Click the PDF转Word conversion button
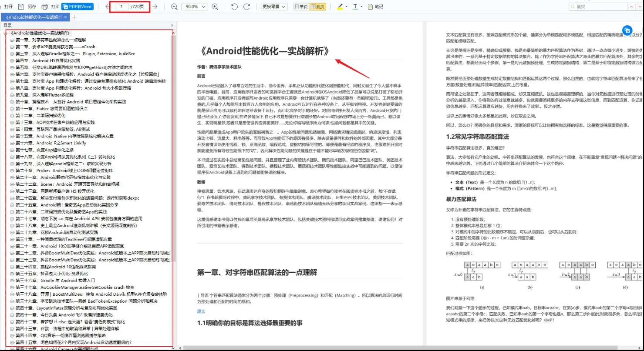The image size is (644, 351). coord(77,7)
